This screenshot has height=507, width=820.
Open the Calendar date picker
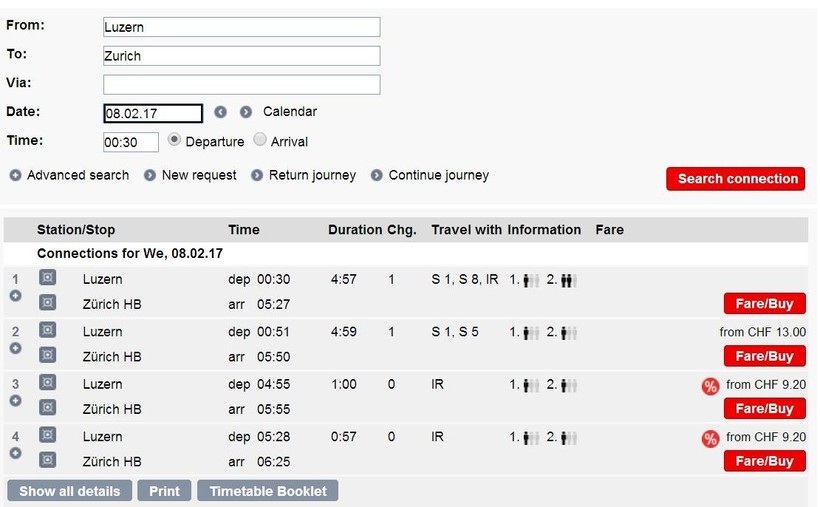(290, 112)
